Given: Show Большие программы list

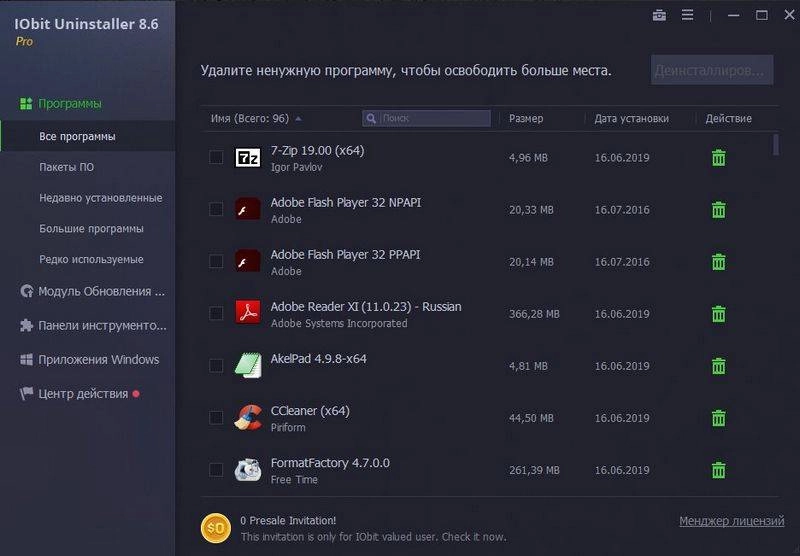Looking at the screenshot, I should pos(91,229).
